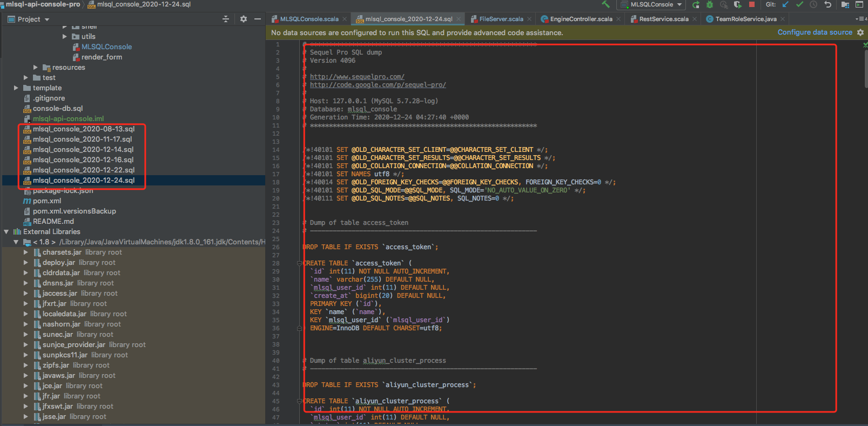Open the Project Structure icon in toolbar
Image resolution: width=868 pixels, height=426 pixels.
[845, 4]
